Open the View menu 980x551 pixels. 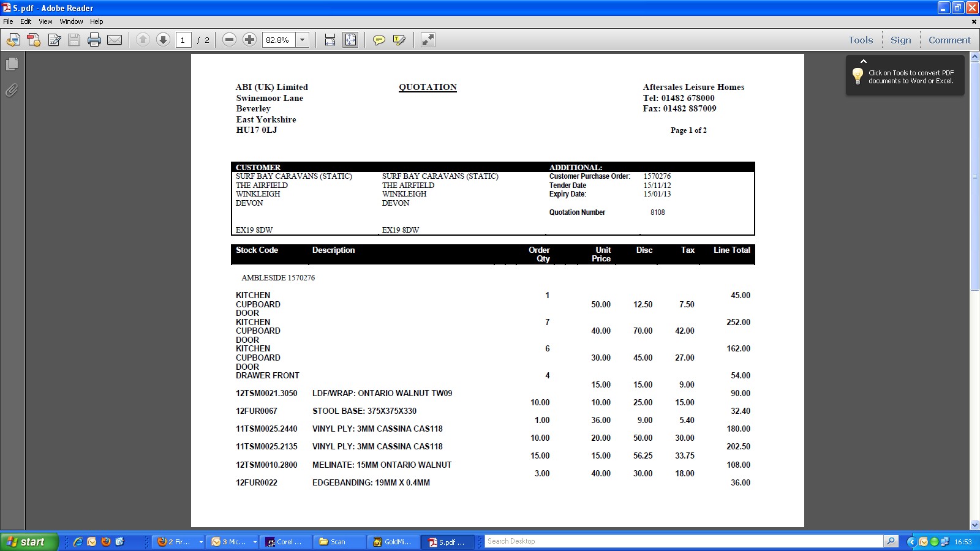45,21
